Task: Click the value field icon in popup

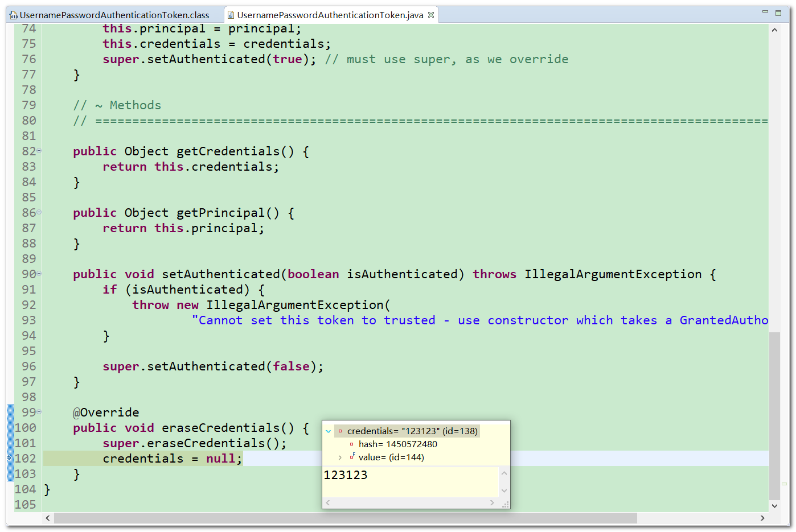Action: pos(352,456)
